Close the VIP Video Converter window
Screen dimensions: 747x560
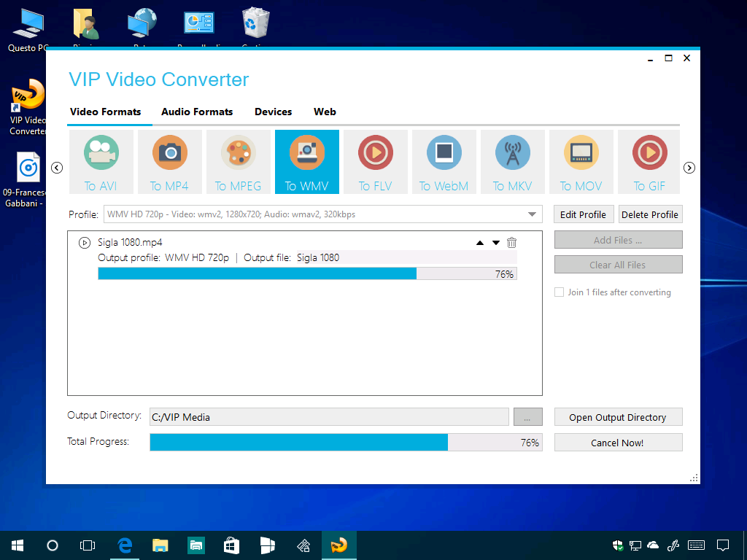click(x=687, y=58)
